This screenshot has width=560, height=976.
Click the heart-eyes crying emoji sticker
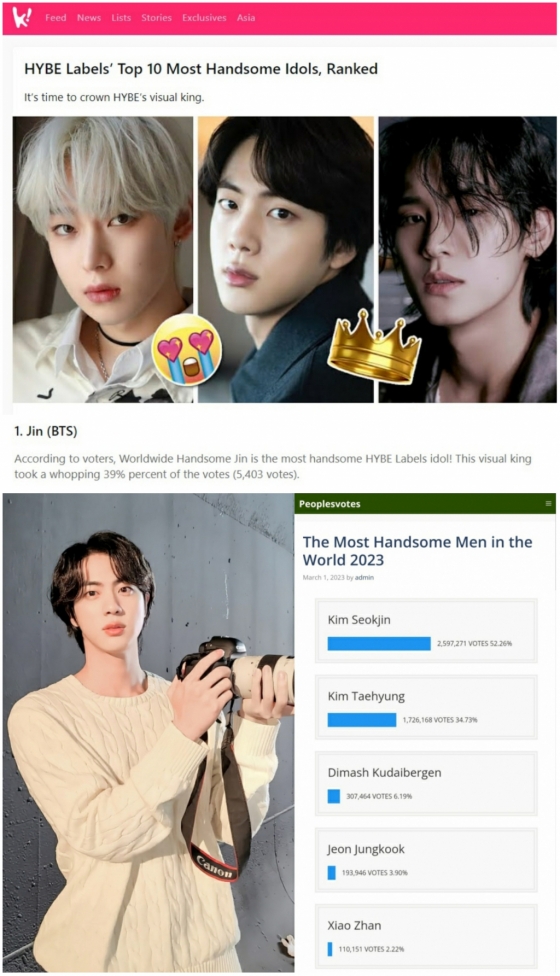187,350
